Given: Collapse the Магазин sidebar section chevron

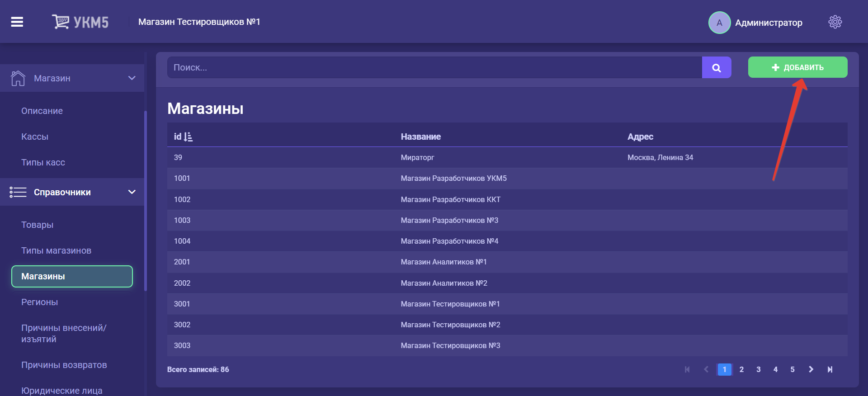Looking at the screenshot, I should coord(132,78).
